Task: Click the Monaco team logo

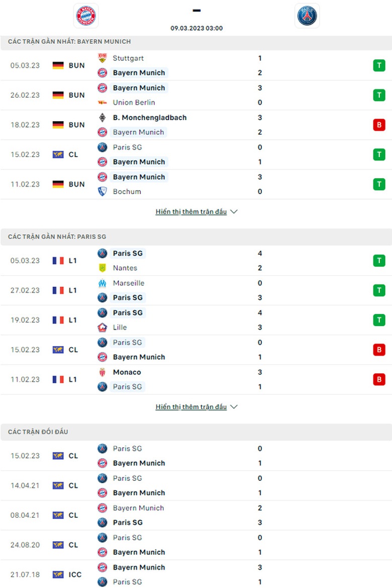Action: (102, 372)
